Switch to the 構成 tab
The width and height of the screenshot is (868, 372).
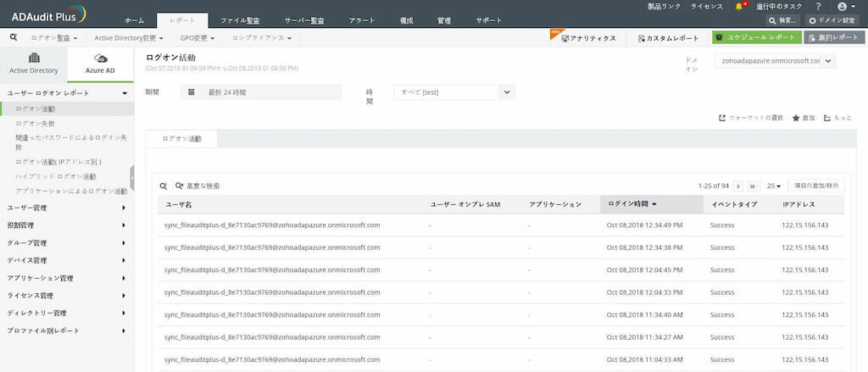(x=406, y=20)
